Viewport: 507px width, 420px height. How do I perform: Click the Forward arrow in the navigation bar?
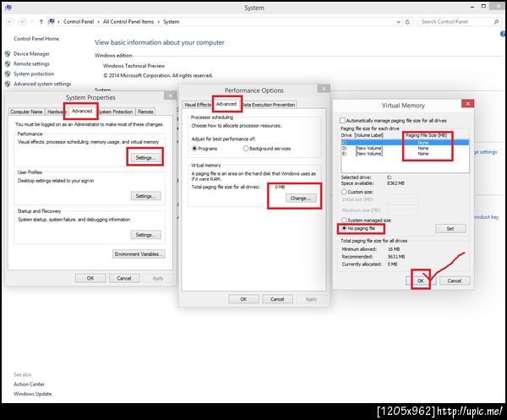[22, 22]
